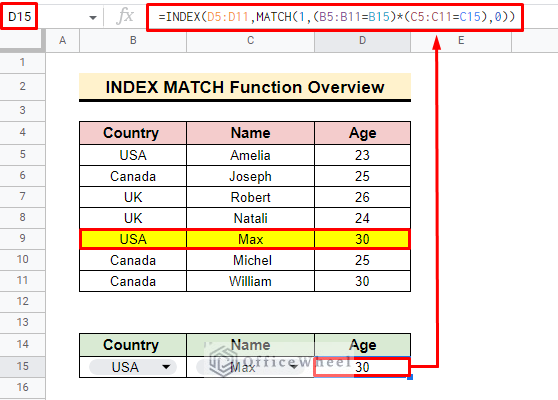
Task: Click the highlighted age 30 in row 9
Action: 362,239
